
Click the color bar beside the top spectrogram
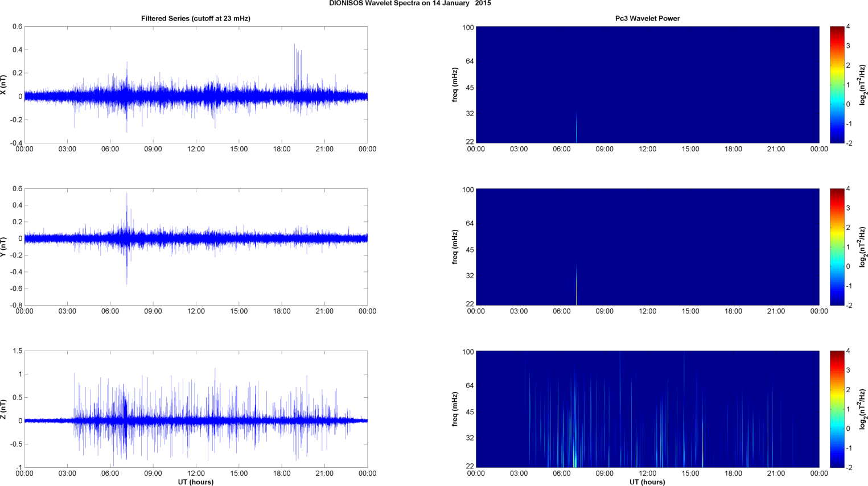[x=837, y=85]
